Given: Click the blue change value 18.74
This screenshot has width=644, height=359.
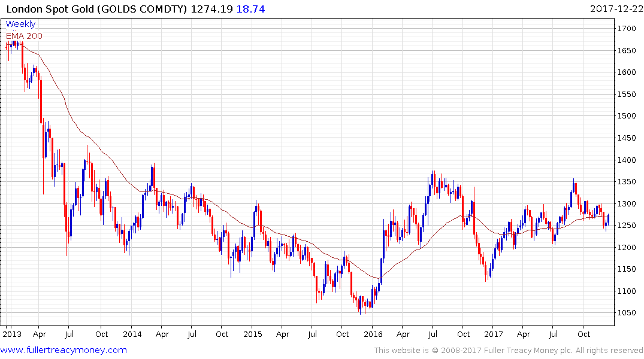Looking at the screenshot, I should 252,9.
